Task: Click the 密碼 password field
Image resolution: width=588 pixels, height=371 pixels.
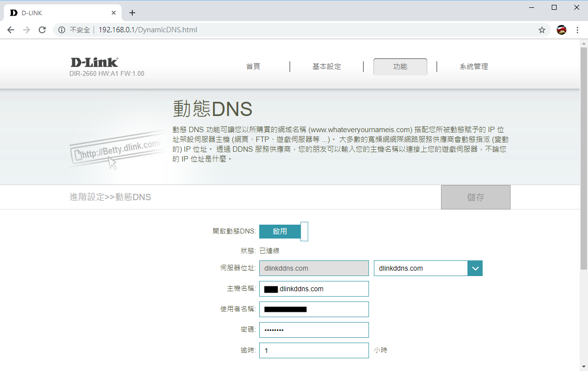Action: [314, 330]
